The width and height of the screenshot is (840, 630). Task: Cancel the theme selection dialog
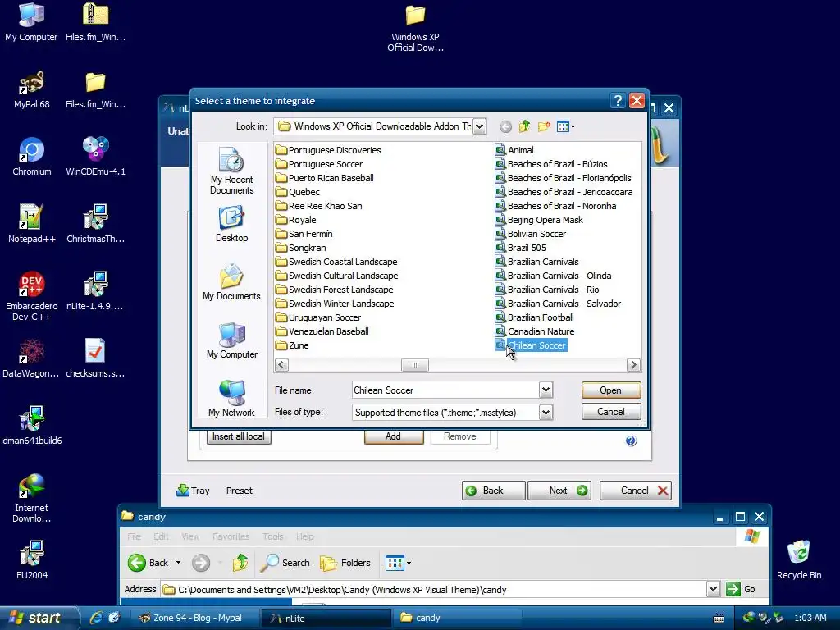pyautogui.click(x=610, y=412)
